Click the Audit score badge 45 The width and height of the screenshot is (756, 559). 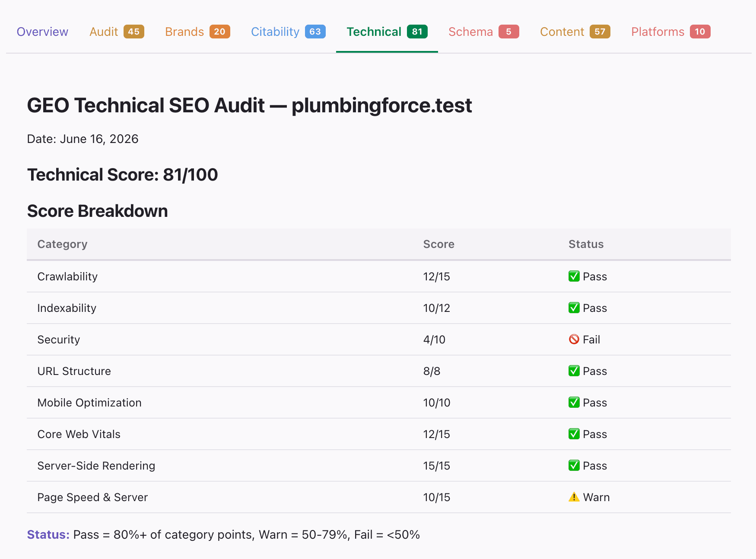pos(134,32)
